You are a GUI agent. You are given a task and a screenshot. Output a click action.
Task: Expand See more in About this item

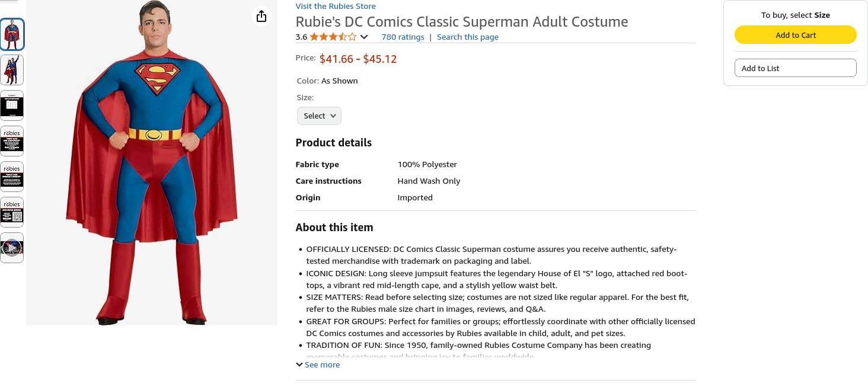[x=322, y=365]
